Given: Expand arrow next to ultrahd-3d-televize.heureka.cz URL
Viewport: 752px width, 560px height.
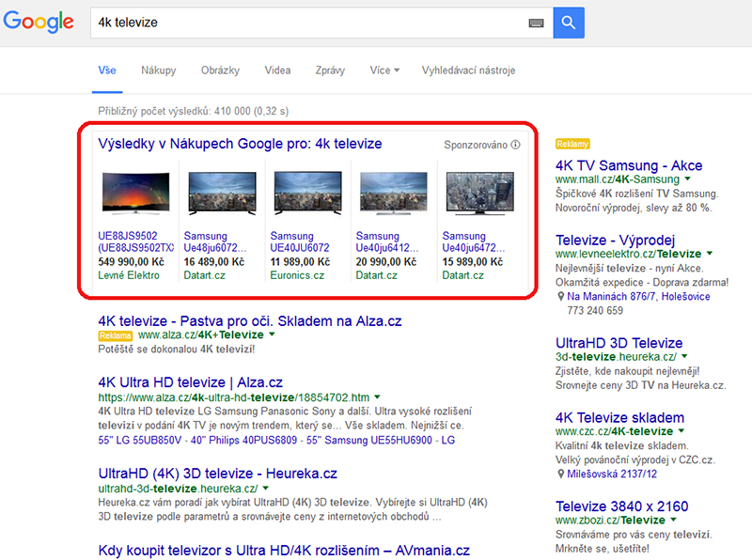Looking at the screenshot, I should click(266, 488).
